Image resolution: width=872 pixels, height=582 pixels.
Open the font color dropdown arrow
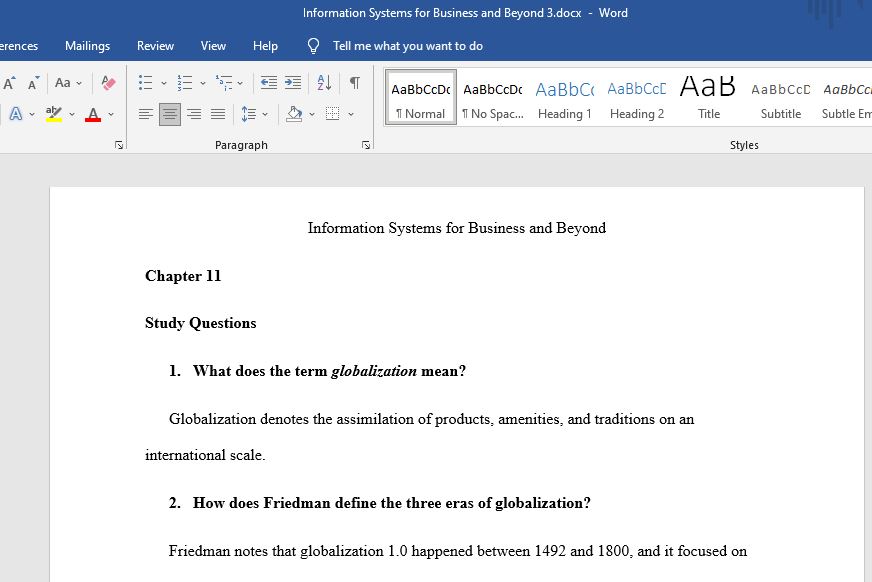[111, 115]
